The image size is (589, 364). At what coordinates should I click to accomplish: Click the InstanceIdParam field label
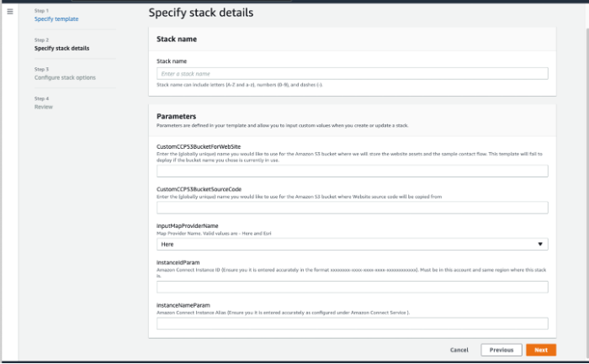coord(182,262)
